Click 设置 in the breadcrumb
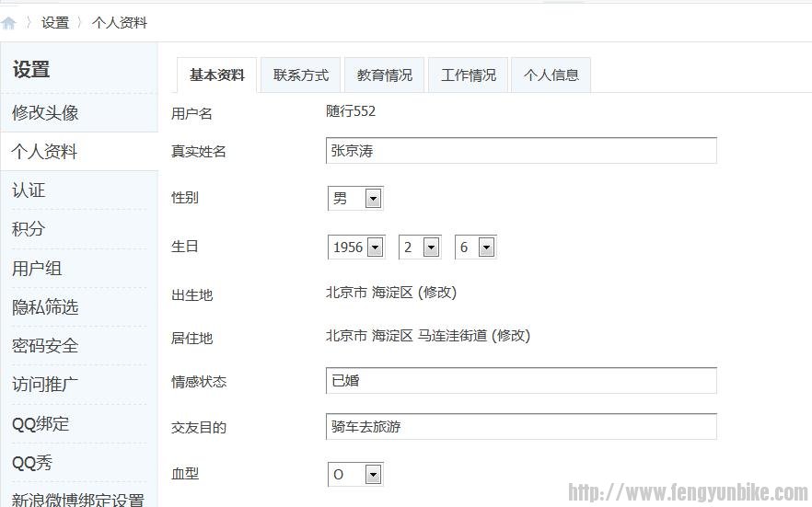The image size is (812, 507). click(55, 23)
